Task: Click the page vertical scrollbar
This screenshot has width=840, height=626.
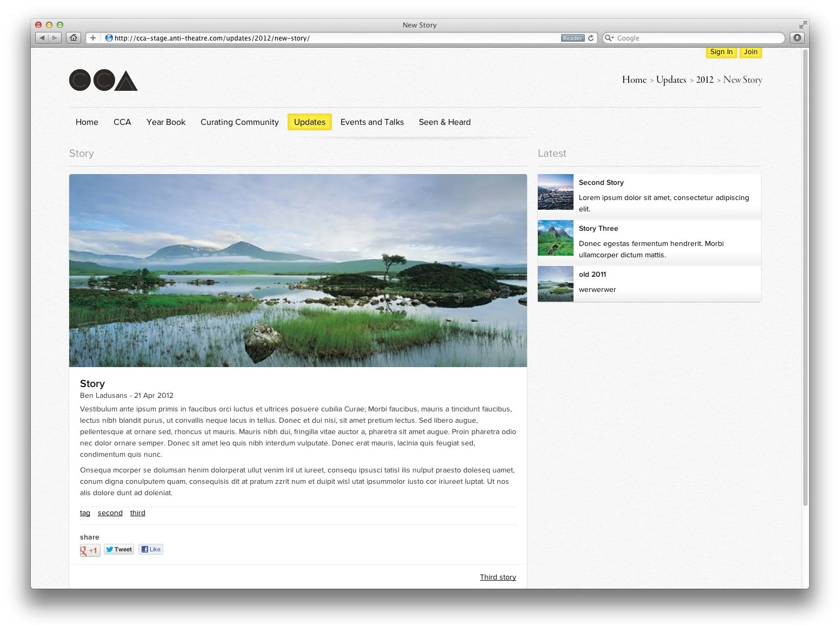Action: click(805, 278)
